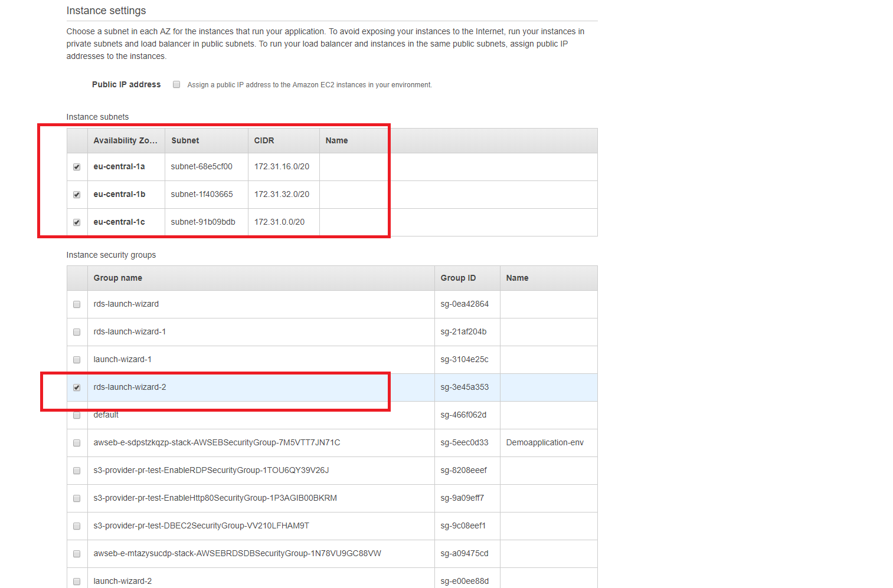Check the launch-wizard-2 security group
Viewport: 893px width, 588px height.
coord(77,582)
